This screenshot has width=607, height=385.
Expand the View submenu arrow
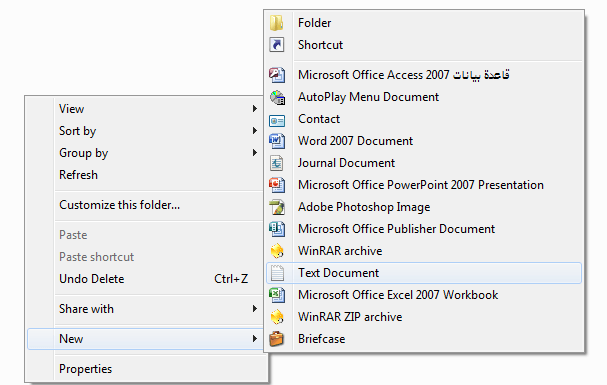click(x=255, y=109)
